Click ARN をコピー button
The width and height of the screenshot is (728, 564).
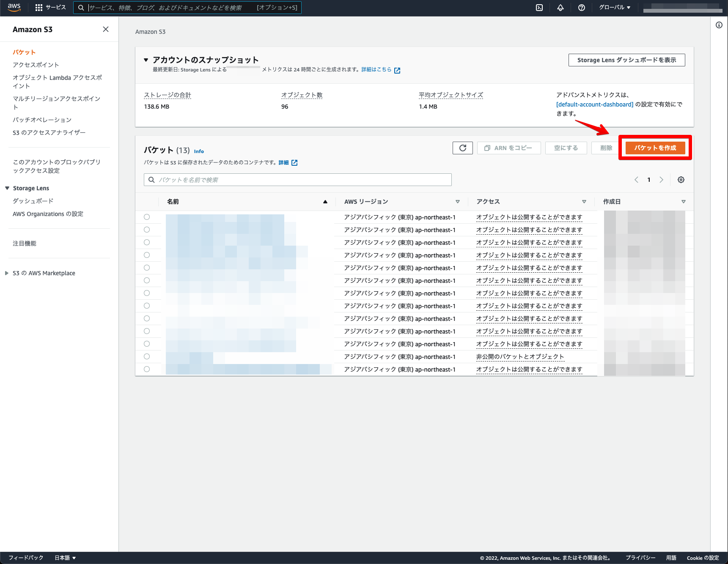point(509,148)
